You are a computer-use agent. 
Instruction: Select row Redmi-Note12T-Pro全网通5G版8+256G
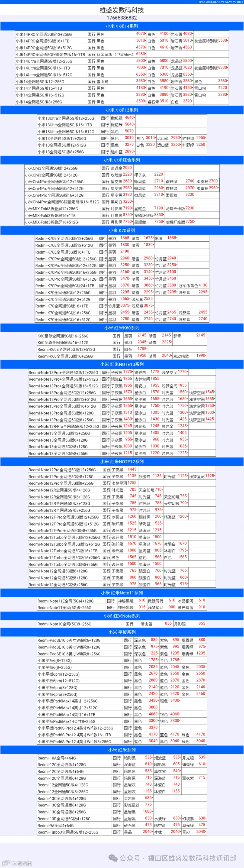(122, 530)
